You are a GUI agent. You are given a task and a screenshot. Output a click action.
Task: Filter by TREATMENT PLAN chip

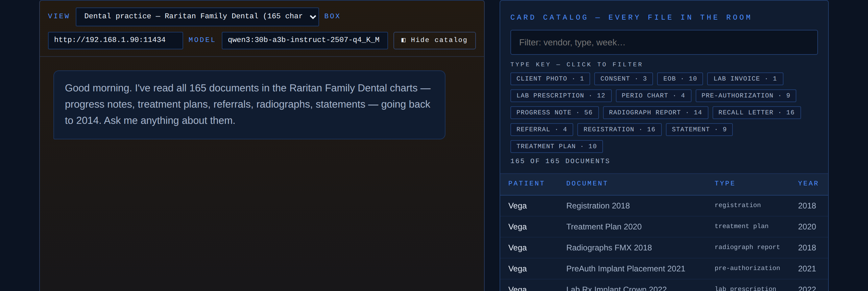tap(556, 147)
